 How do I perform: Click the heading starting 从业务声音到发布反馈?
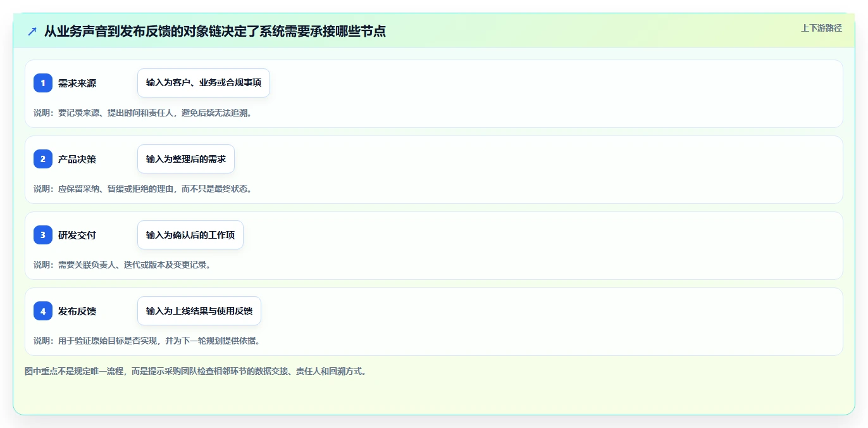[x=215, y=31]
